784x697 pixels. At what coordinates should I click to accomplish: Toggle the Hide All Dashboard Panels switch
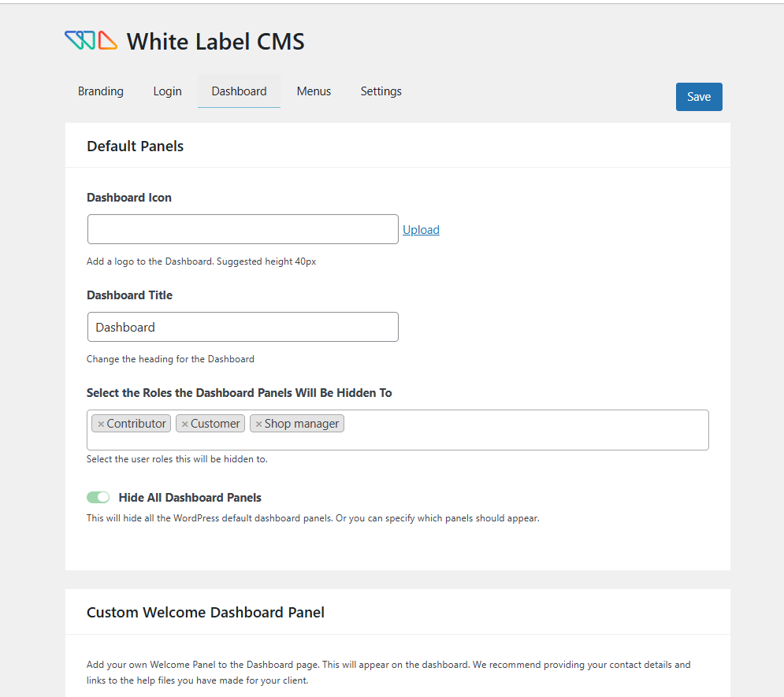coord(98,498)
